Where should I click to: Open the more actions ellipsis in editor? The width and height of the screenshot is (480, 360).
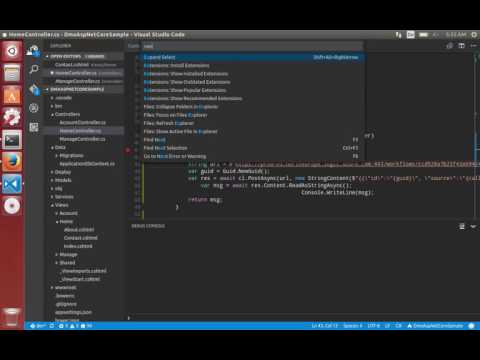474,46
